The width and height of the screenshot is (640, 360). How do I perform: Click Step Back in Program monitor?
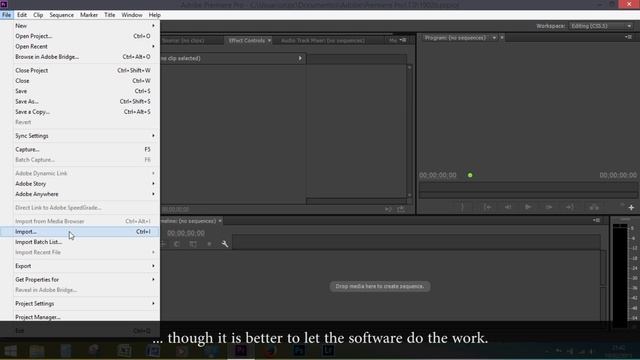(508, 207)
